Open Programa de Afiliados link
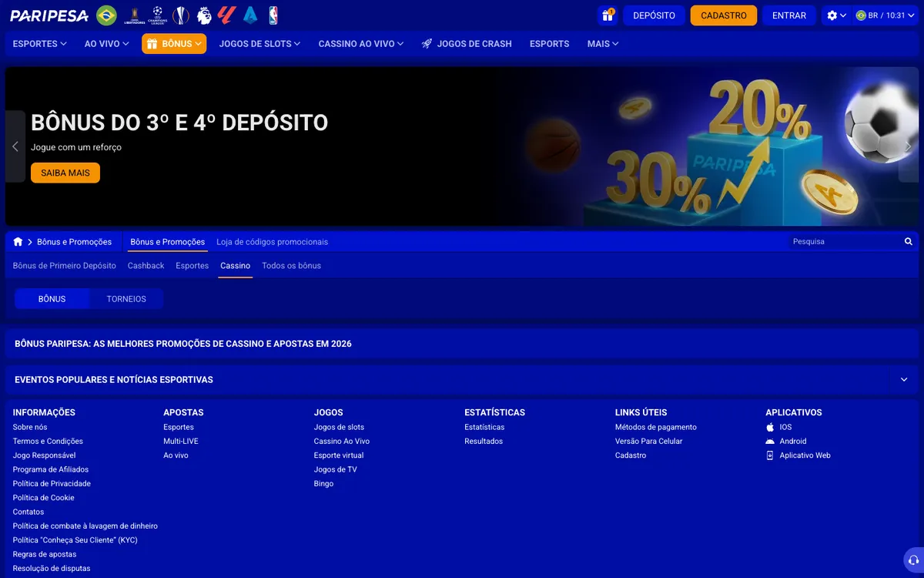Viewport: 924px width, 578px height. pyautogui.click(x=51, y=469)
